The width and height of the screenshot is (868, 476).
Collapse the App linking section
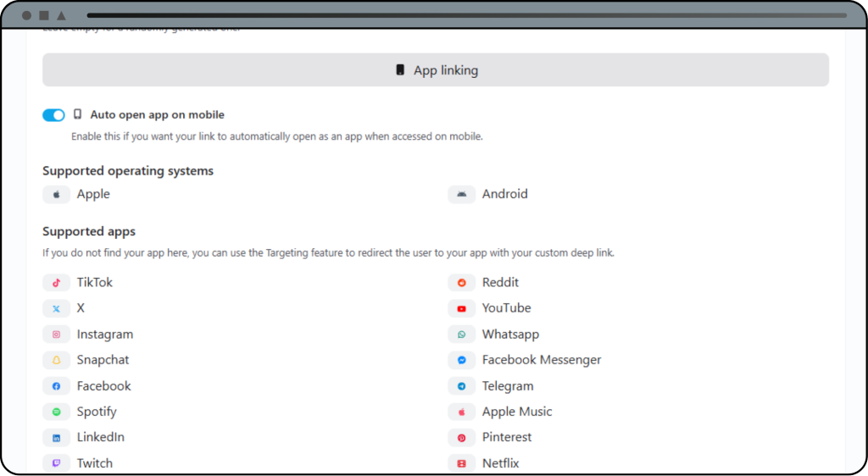(x=436, y=70)
